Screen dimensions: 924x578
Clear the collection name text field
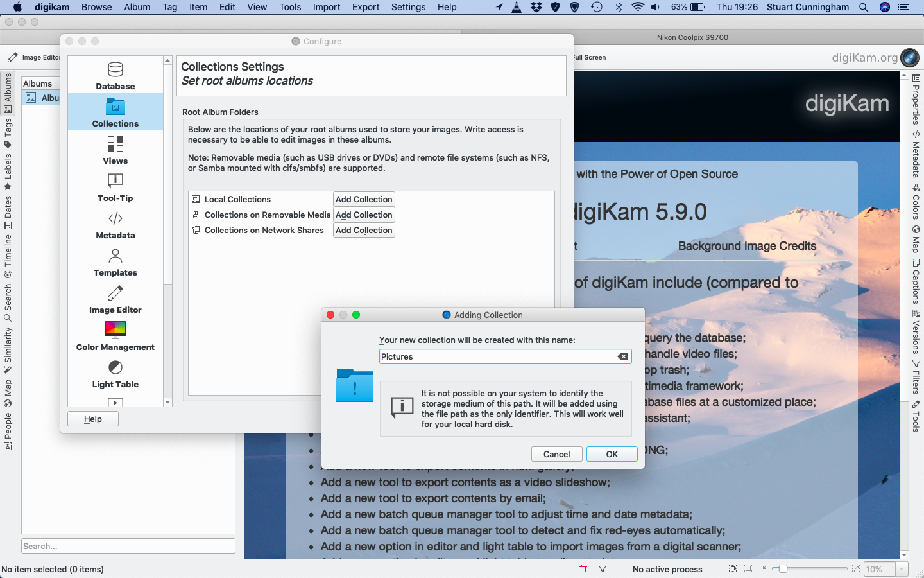(x=622, y=356)
